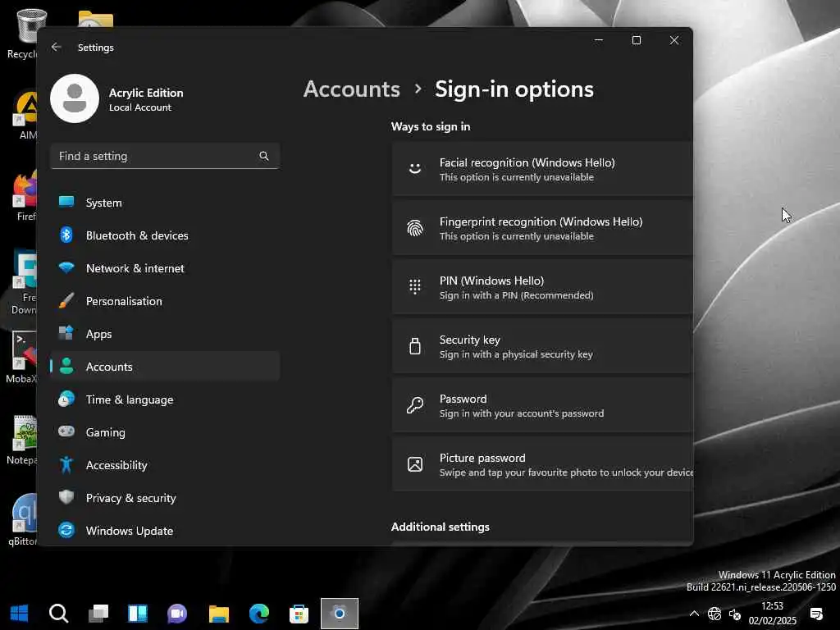Open Microsoft Store from the taskbar
The width and height of the screenshot is (840, 630).
tap(299, 614)
